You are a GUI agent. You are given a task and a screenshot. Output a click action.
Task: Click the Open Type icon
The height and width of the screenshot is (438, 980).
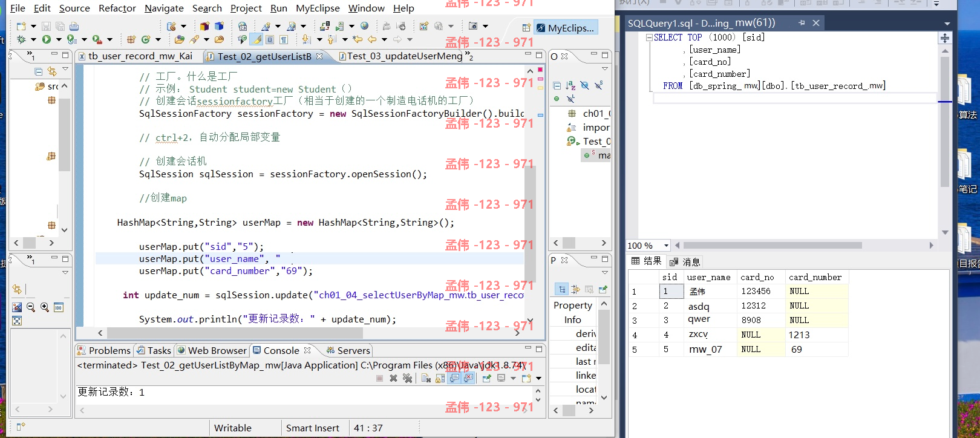click(180, 39)
